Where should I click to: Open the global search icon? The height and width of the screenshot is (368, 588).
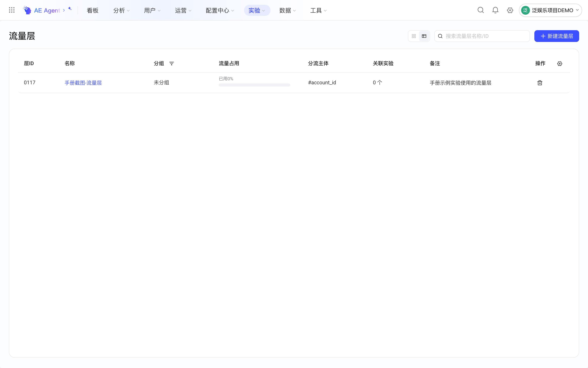click(481, 10)
